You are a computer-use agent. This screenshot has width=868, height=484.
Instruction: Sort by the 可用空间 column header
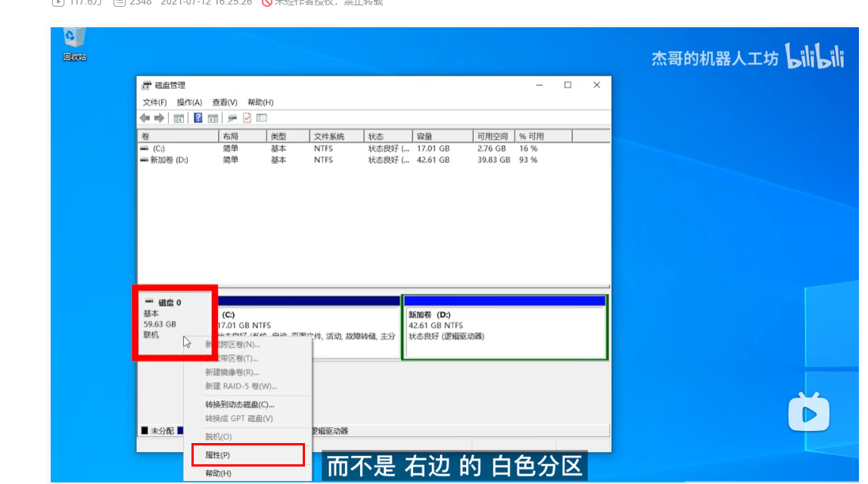[494, 136]
